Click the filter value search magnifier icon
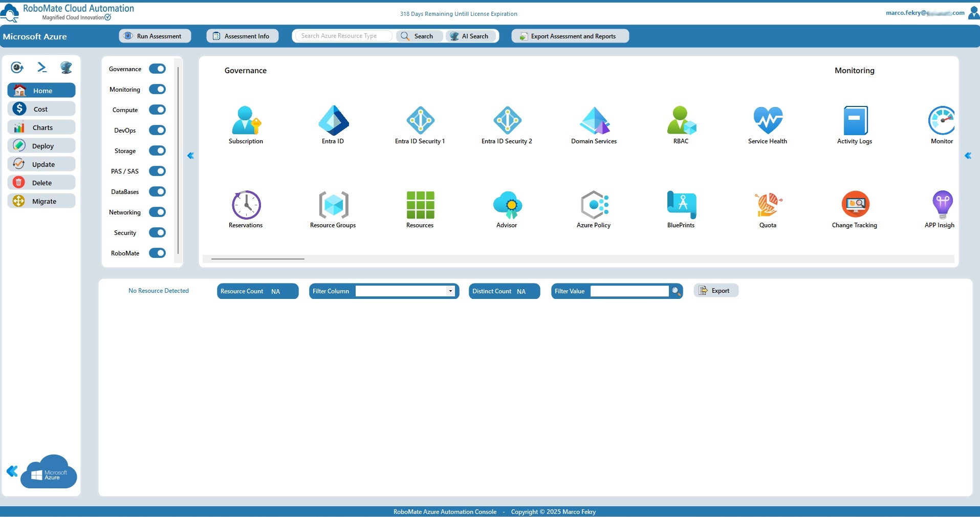980x517 pixels. click(676, 291)
